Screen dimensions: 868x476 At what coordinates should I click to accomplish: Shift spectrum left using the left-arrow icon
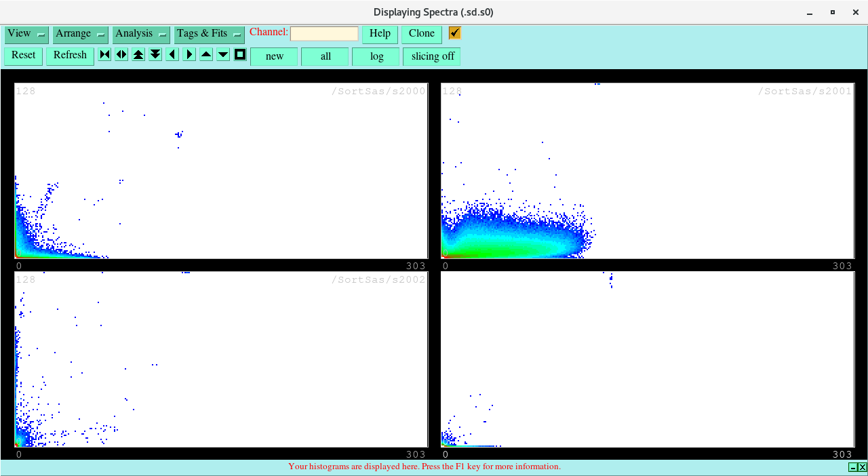pyautogui.click(x=172, y=54)
